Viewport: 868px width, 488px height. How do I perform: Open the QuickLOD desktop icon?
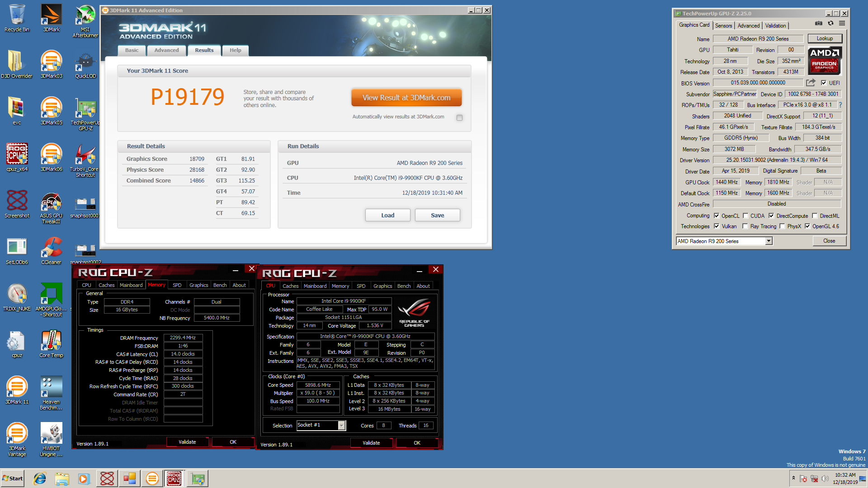(85, 64)
